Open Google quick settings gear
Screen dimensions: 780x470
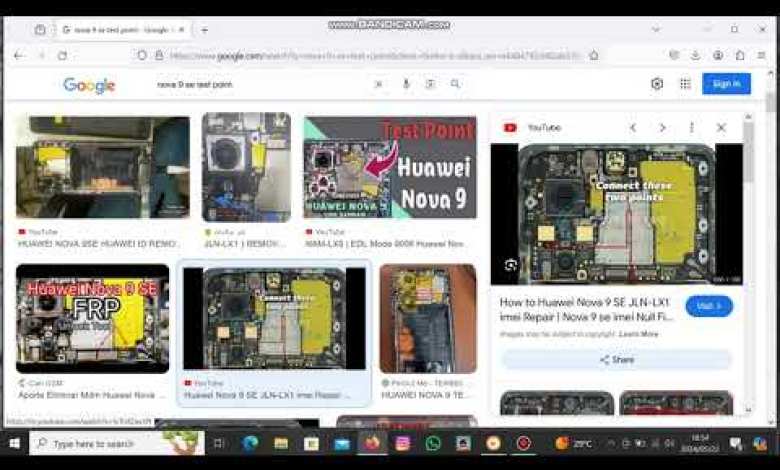[657, 84]
